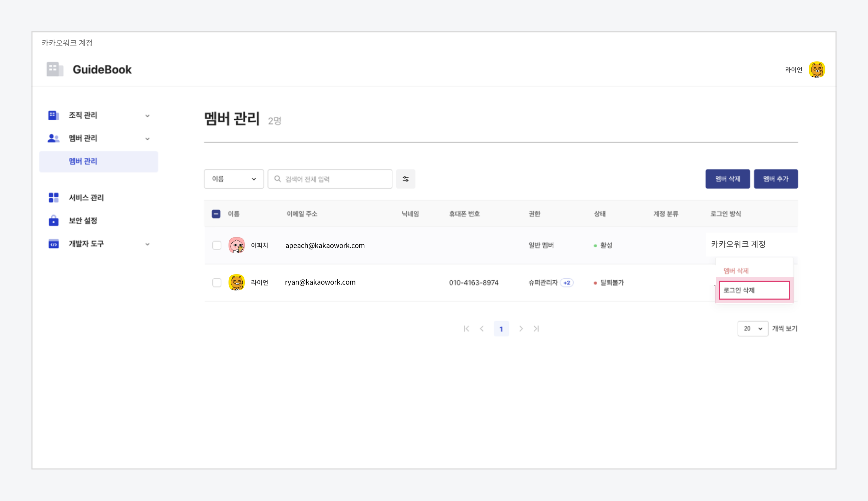Select 멤버 관리 submenu item
The width and height of the screenshot is (868, 501).
[x=99, y=161]
